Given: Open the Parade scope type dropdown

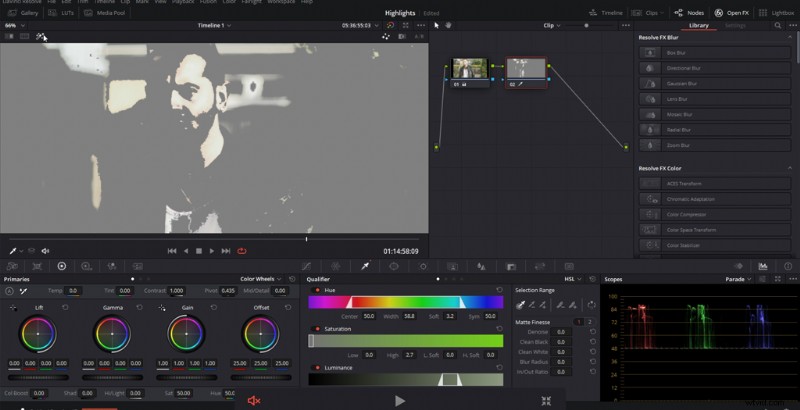Looking at the screenshot, I should 738,279.
